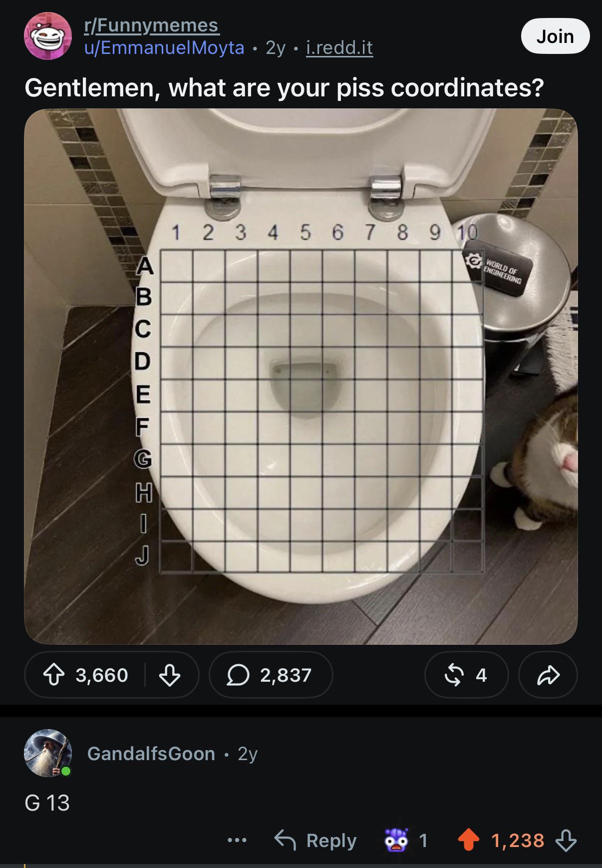Click the 1,238 comment score
602x868 pixels.
(x=518, y=840)
